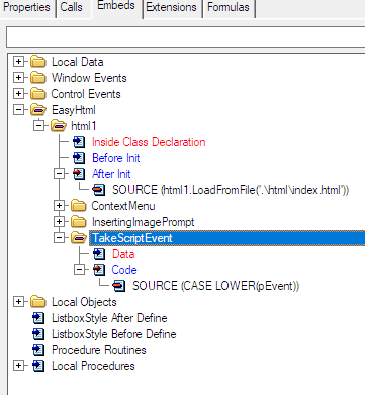Image resolution: width=370 pixels, height=395 pixels.
Task: Click the Window Events folder icon
Action: [38, 78]
